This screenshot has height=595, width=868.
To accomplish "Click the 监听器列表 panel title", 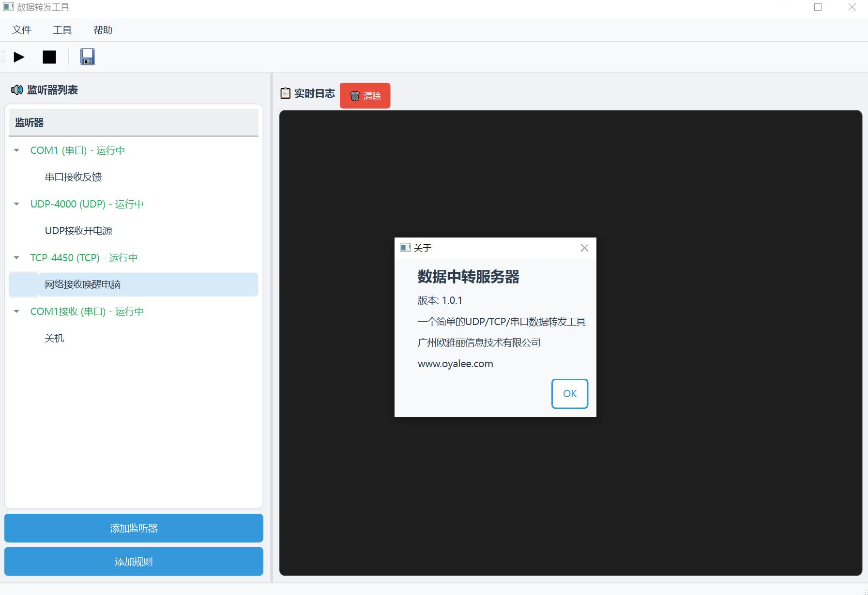I will [x=52, y=90].
